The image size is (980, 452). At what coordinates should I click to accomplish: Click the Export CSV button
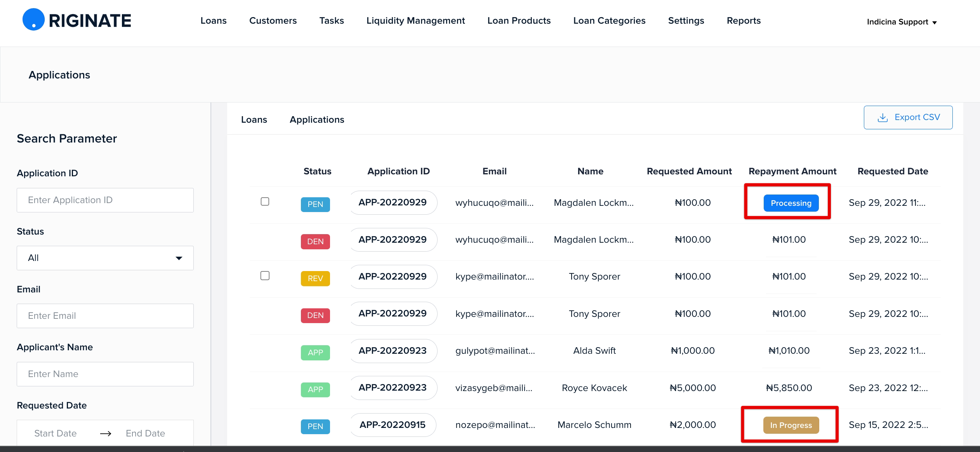tap(908, 117)
